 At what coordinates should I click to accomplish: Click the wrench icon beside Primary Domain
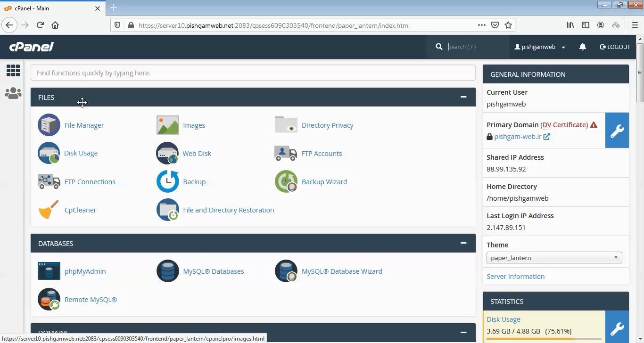click(617, 130)
